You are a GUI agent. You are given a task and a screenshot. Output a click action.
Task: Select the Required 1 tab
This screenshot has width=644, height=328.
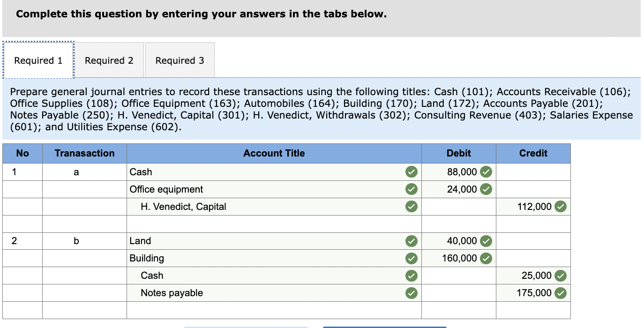click(x=38, y=60)
